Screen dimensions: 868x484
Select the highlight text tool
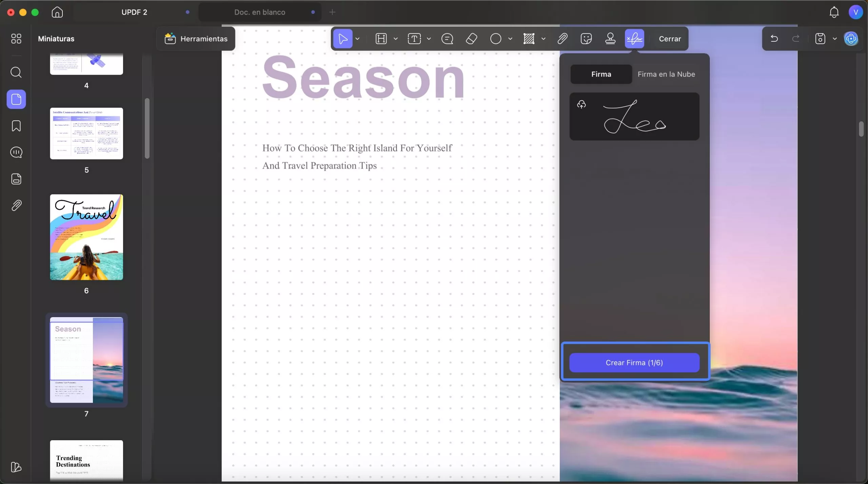point(381,39)
